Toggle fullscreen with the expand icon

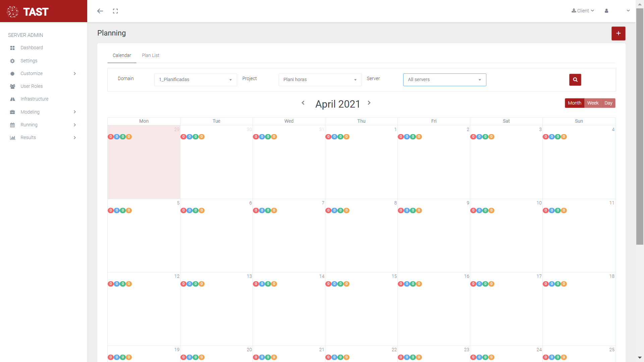click(115, 11)
